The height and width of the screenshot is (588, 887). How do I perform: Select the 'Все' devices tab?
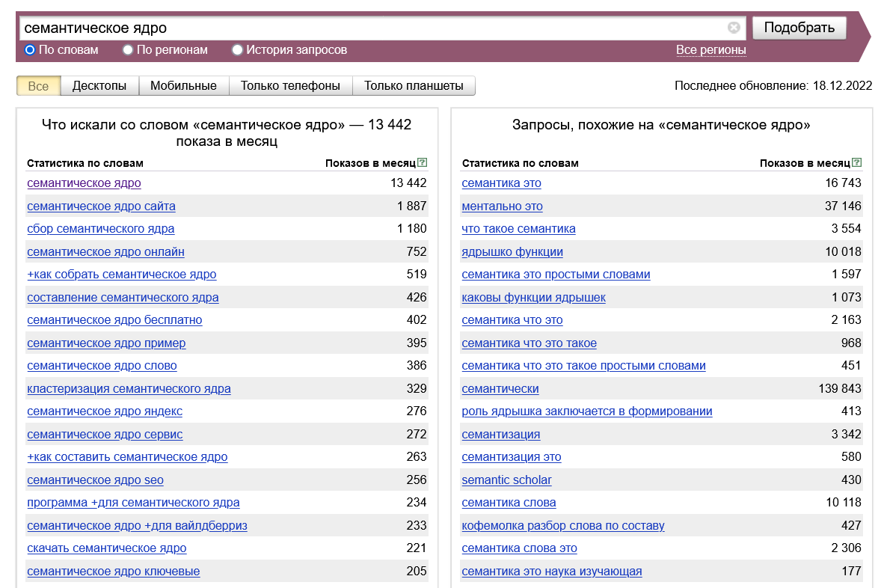[38, 86]
